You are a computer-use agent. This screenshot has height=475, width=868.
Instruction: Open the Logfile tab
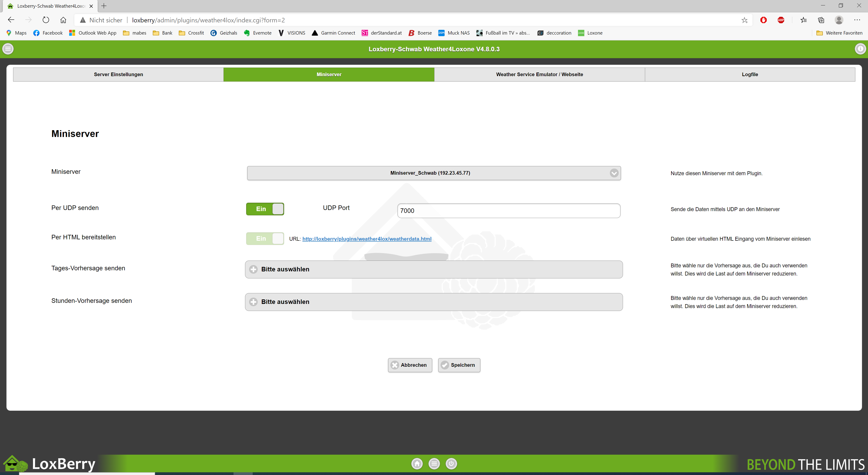point(750,74)
